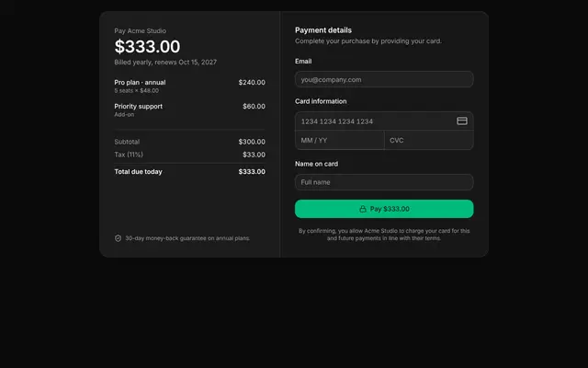The height and width of the screenshot is (368, 588).
Task: Click the Email field label
Action: pos(303,62)
